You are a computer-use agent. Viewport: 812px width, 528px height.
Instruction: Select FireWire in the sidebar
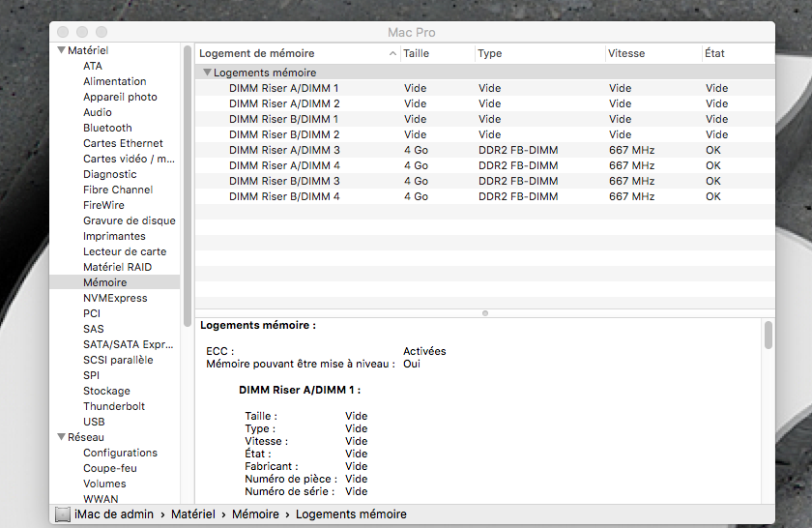pyautogui.click(x=103, y=205)
